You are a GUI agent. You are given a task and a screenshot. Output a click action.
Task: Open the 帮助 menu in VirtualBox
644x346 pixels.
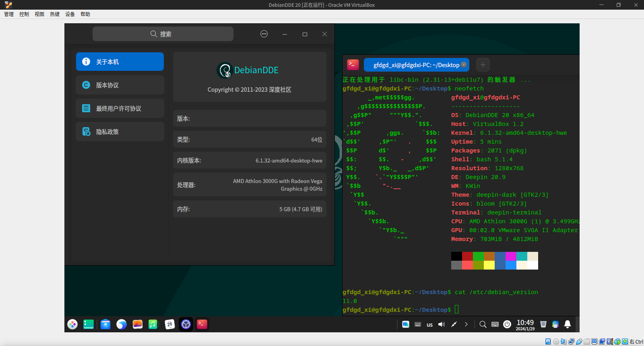[85, 14]
